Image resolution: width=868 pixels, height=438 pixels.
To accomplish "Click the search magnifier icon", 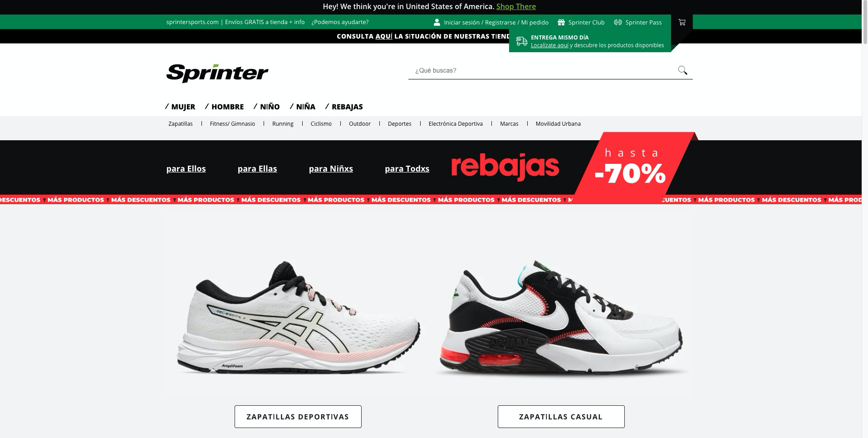I will click(682, 70).
